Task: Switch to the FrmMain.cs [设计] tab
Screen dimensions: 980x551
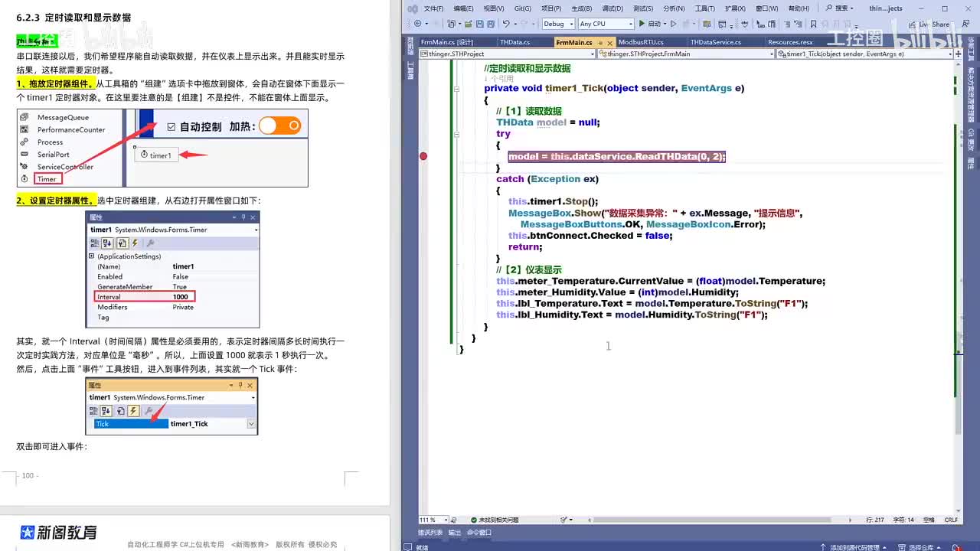Action: point(447,43)
